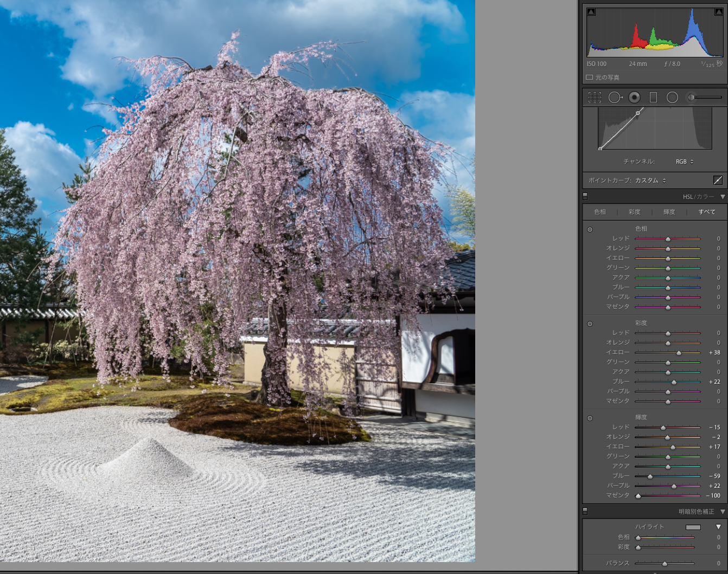This screenshot has height=574, width=728.
Task: Open the チャンネル RGB dropdown
Action: (685, 162)
